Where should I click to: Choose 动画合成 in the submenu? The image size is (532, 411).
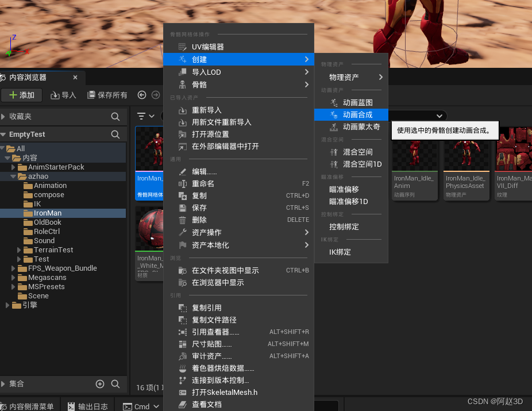[351, 115]
